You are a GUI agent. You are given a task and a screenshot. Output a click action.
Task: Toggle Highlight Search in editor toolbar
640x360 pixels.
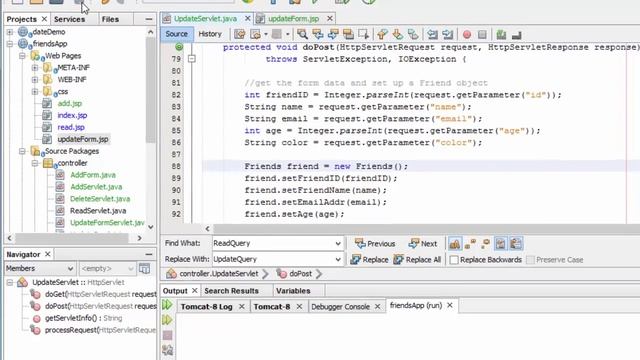click(x=348, y=34)
